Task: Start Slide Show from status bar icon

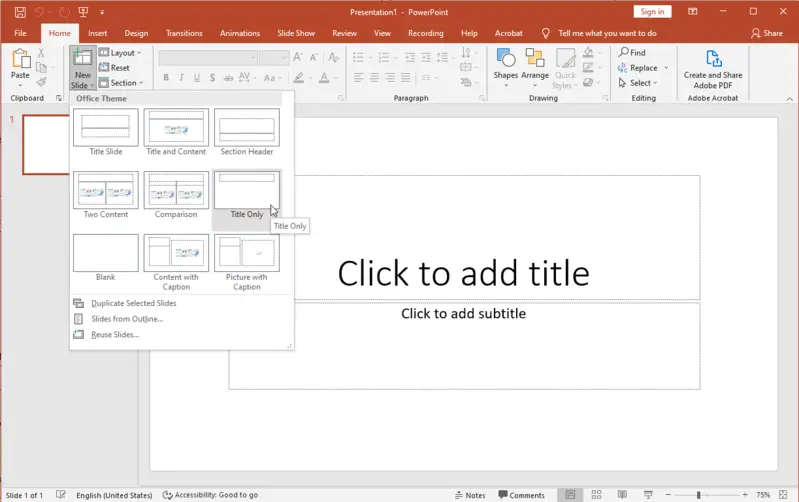Action: (x=648, y=494)
